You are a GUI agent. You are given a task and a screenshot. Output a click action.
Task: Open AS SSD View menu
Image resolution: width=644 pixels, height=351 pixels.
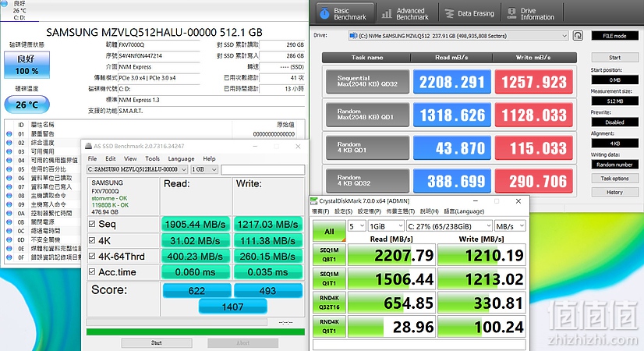pos(130,158)
